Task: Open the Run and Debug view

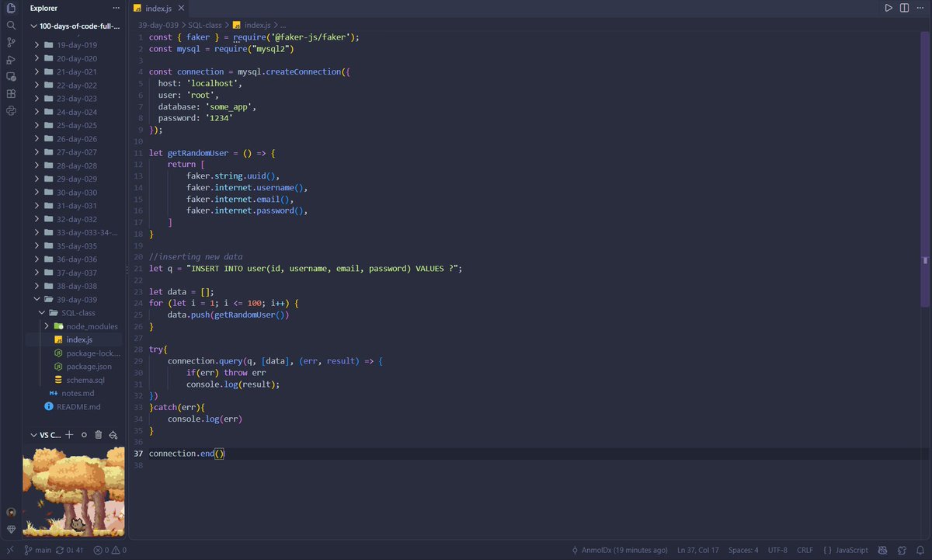Action: [11, 59]
